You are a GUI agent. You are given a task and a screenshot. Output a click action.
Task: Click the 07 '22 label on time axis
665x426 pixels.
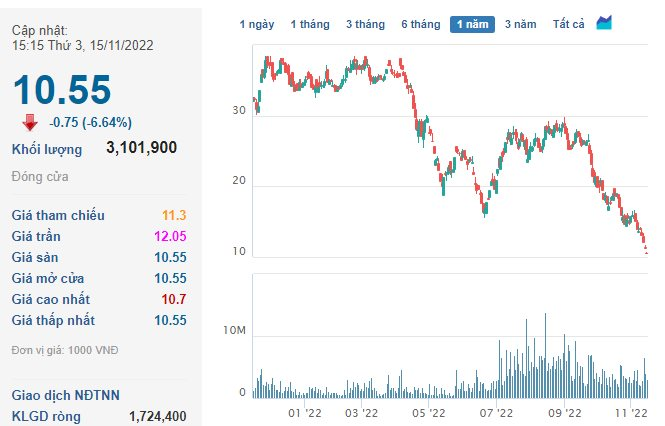pos(497,412)
